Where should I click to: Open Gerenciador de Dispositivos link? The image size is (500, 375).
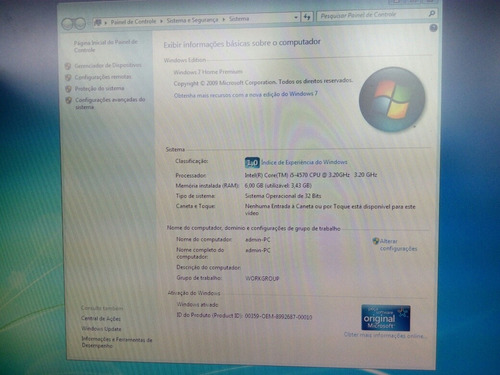coord(108,65)
